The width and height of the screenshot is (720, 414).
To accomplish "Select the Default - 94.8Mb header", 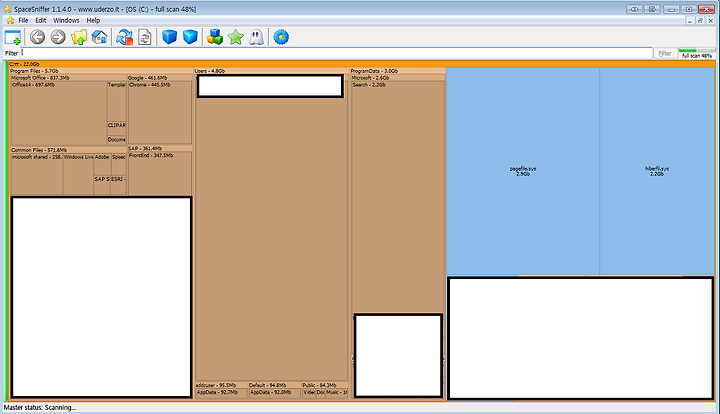I will (274, 385).
